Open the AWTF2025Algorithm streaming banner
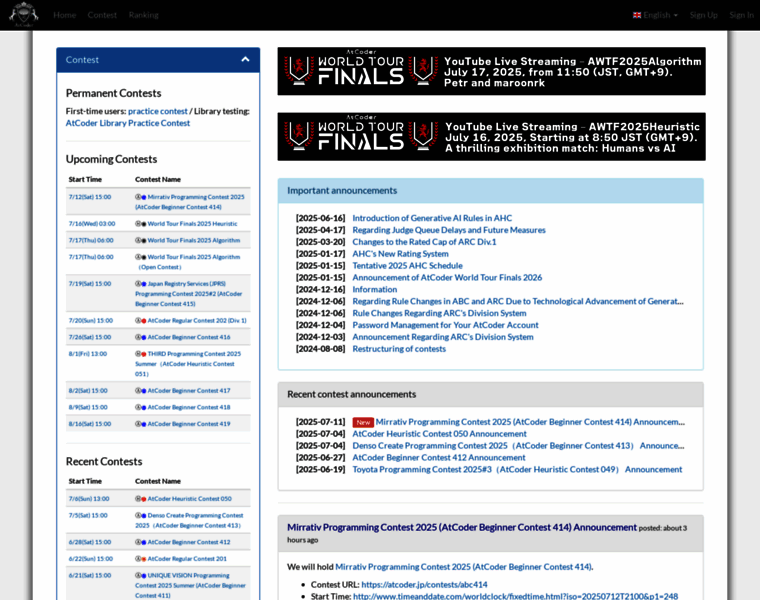This screenshot has width=760, height=600. click(491, 71)
